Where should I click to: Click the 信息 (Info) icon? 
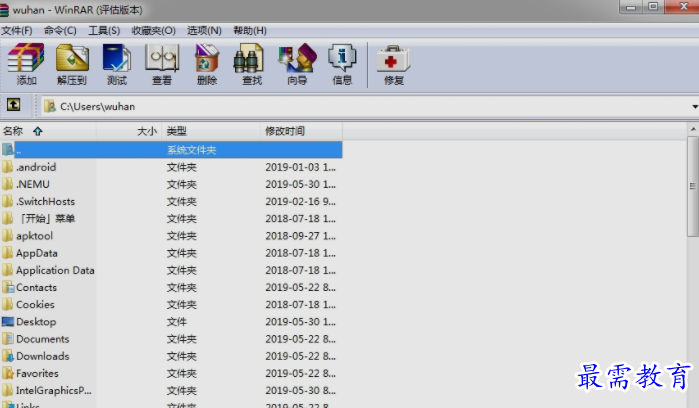point(342,58)
